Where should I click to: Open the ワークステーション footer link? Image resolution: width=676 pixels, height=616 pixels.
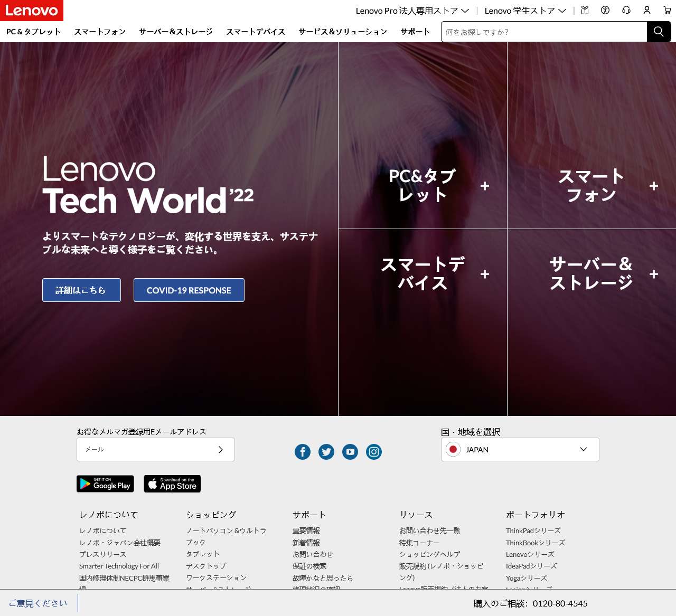pos(217,577)
